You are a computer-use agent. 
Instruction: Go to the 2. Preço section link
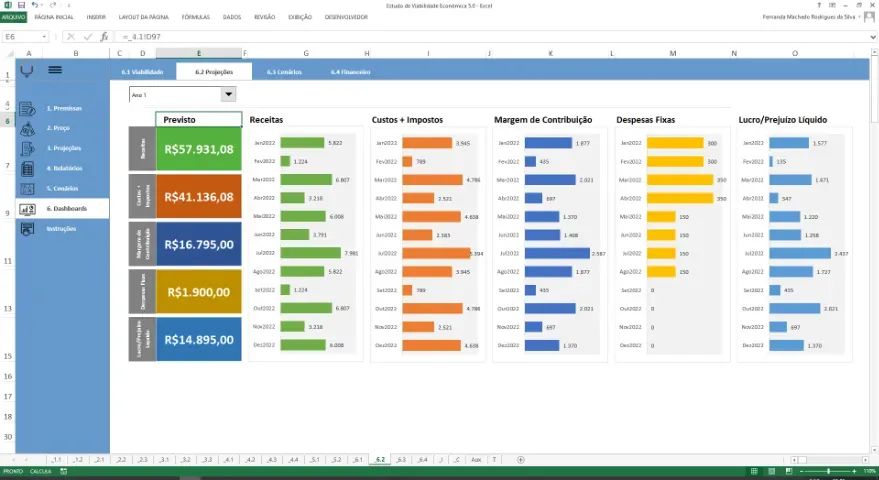pyautogui.click(x=58, y=128)
